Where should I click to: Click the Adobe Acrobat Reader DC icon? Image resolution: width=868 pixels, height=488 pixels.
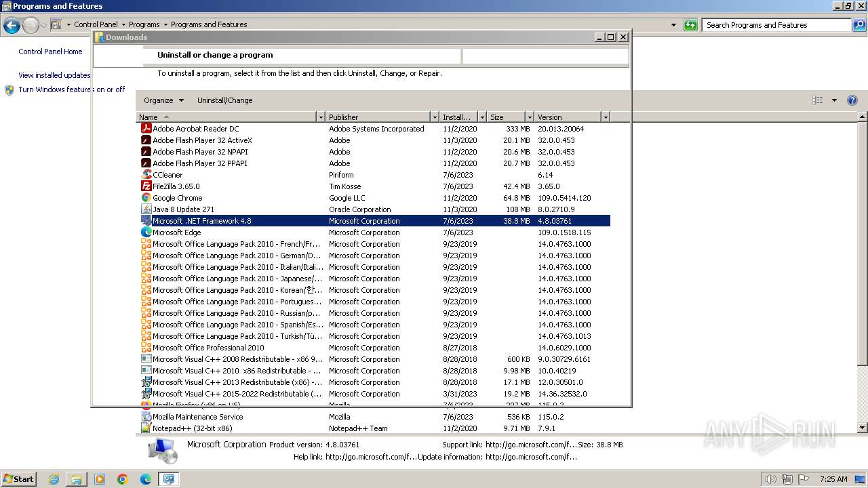point(146,129)
